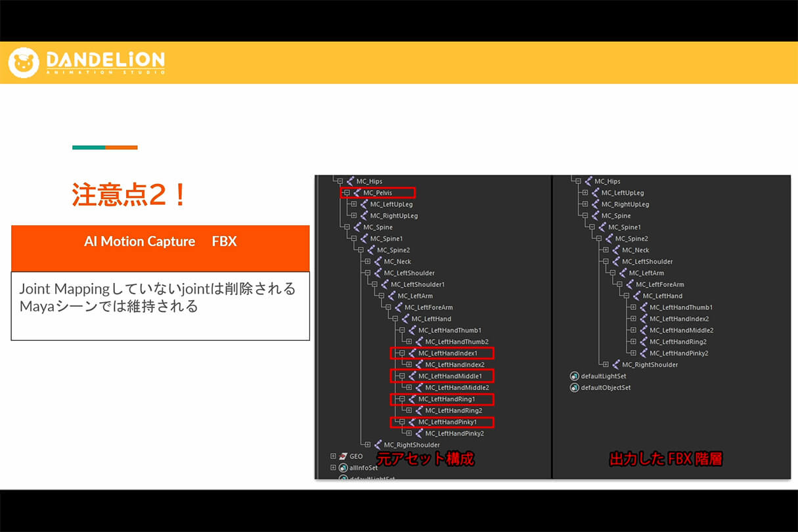Click the defaultLightSet icon in the FBX hierarchy

(573, 376)
